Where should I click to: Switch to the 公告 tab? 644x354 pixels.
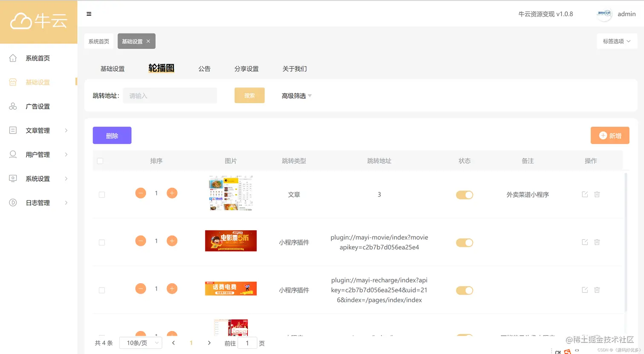[x=204, y=69]
